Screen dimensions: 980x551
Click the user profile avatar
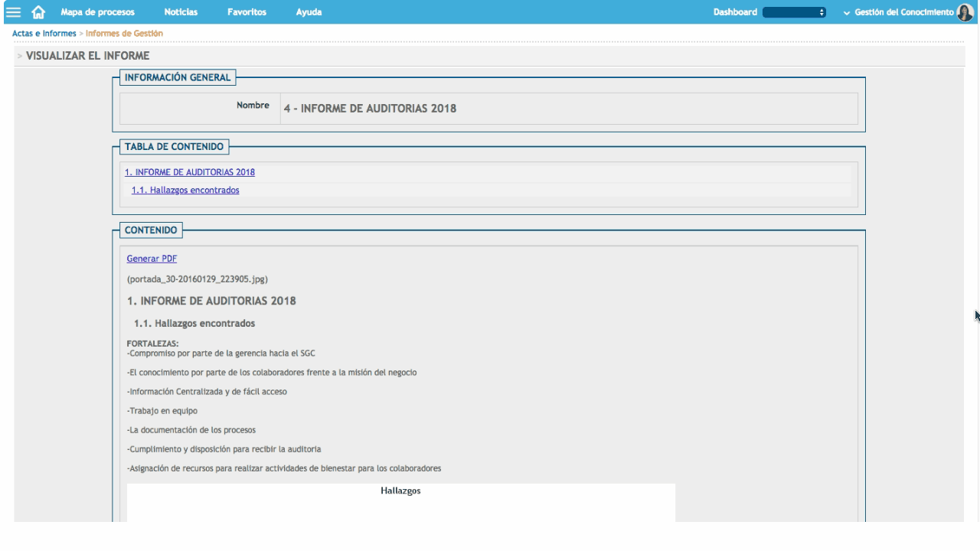pyautogui.click(x=965, y=12)
